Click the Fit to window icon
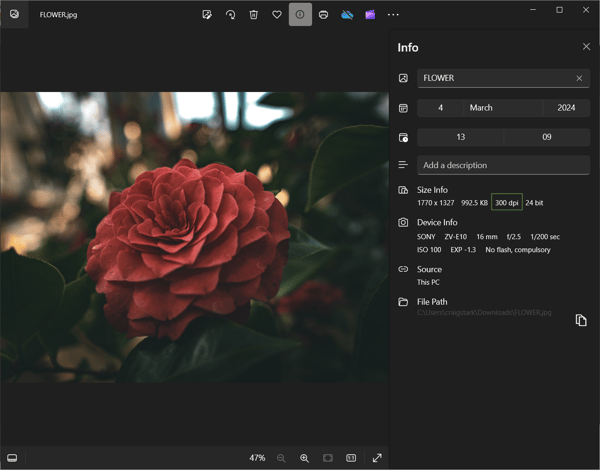Screen dimensions: 600x470 point(328,458)
